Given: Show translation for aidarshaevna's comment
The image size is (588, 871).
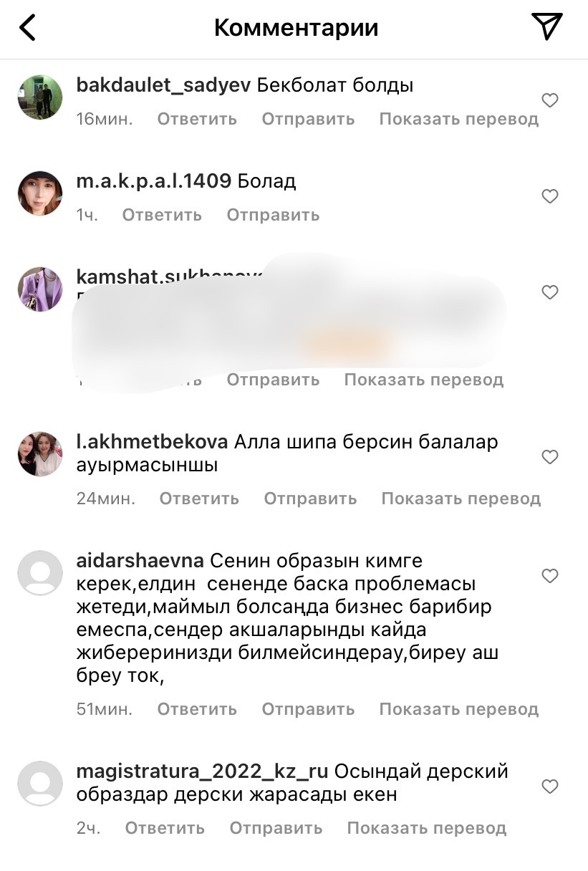Looking at the screenshot, I should click(459, 709).
